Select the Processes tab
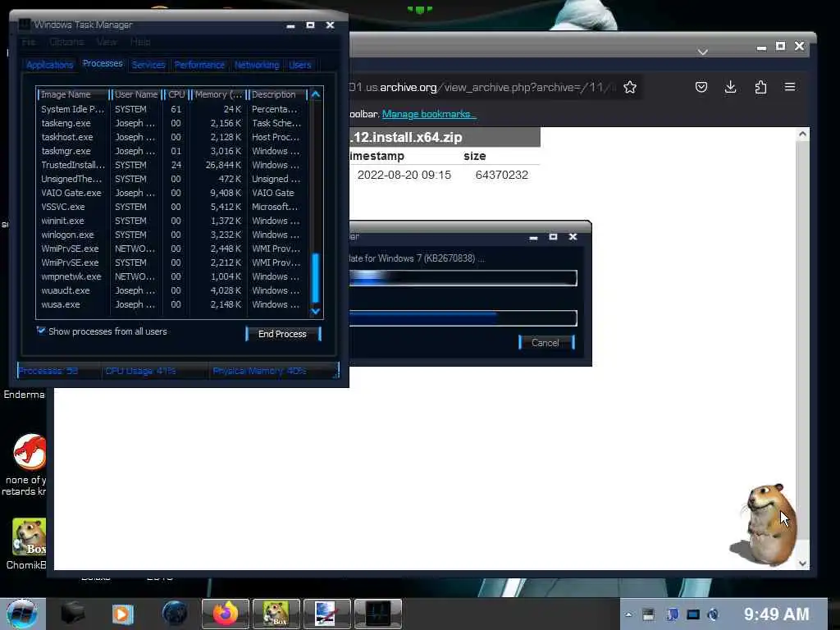This screenshot has height=630, width=840. tap(103, 63)
